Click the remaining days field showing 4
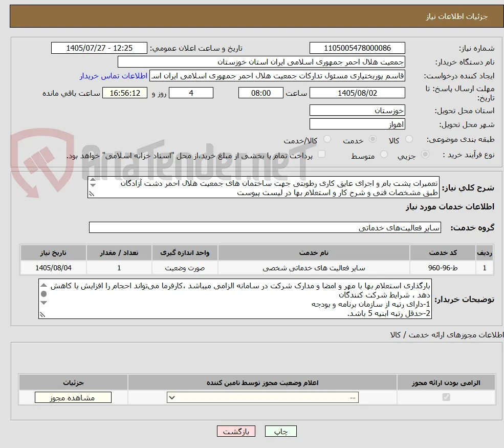Viewport: 504px width, 448px height. (191, 93)
